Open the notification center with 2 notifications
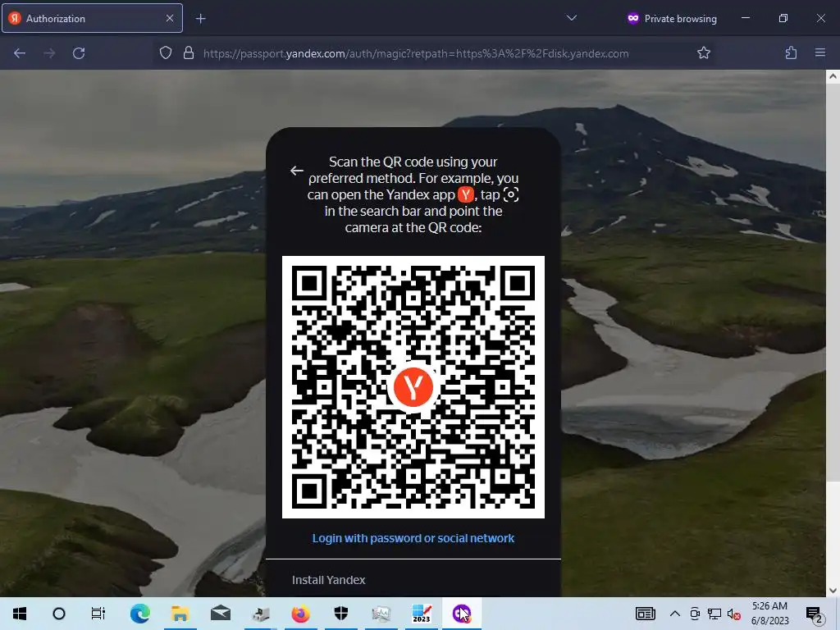The image size is (840, 630). [x=815, y=614]
